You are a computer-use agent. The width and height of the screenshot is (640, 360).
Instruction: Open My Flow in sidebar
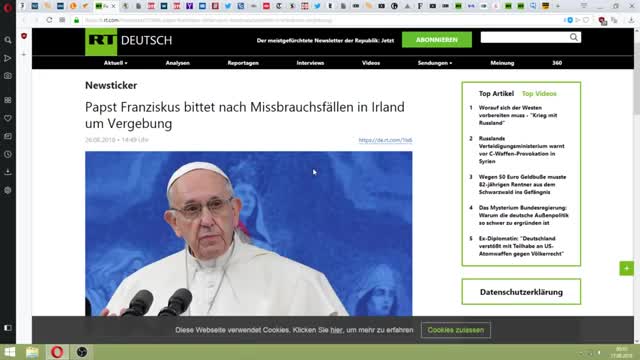(x=8, y=58)
